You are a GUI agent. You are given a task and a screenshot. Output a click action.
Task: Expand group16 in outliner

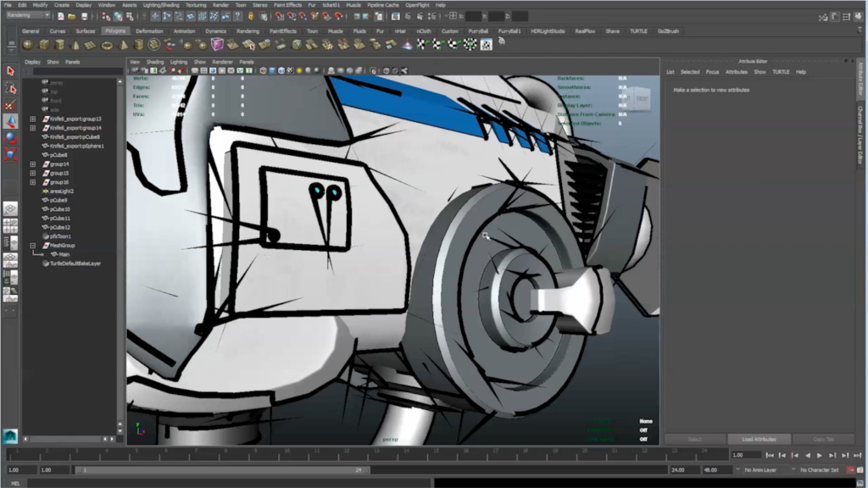(x=33, y=182)
